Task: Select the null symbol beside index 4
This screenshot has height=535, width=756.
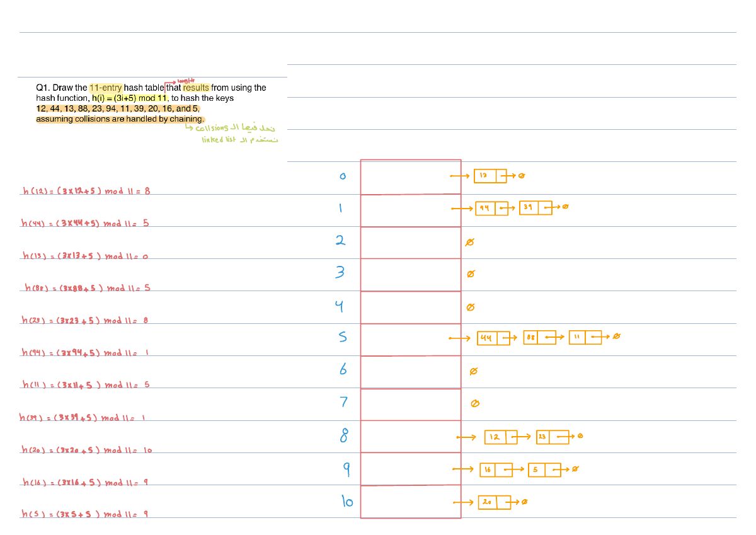Action: pos(470,307)
